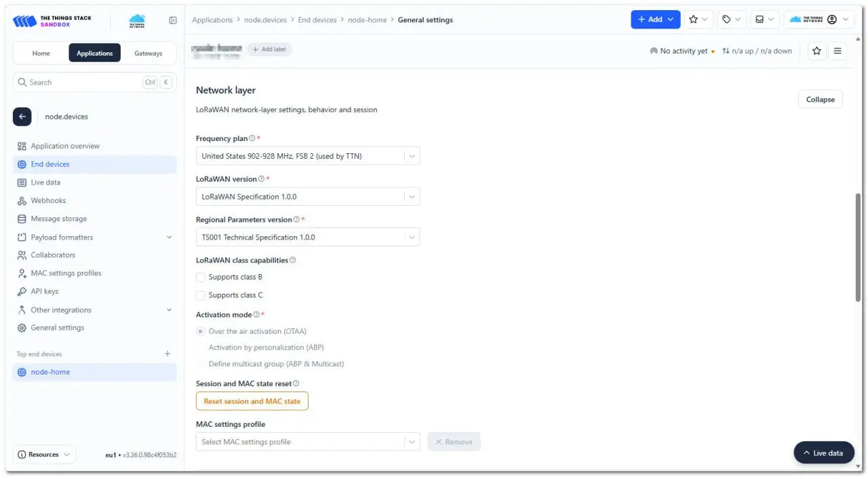Open the LoRaWAN version dropdown

[308, 197]
